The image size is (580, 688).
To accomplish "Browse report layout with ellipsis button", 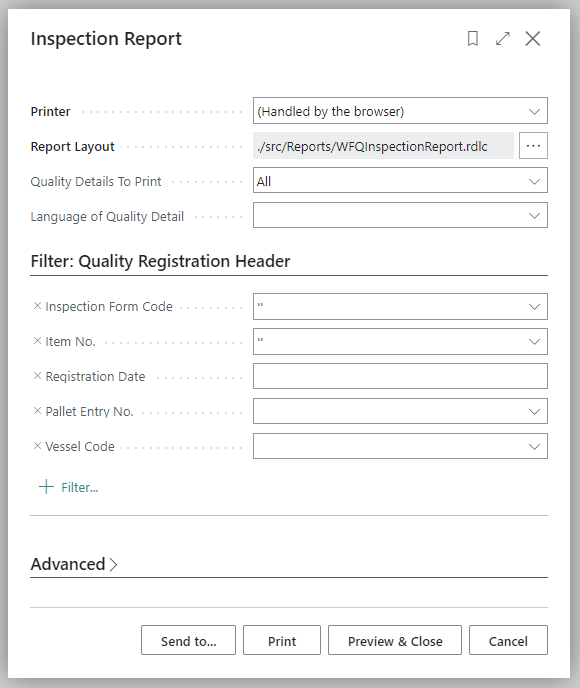I will [533, 146].
